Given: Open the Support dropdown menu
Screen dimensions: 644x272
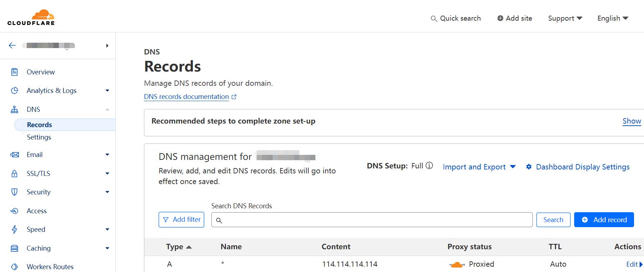Looking at the screenshot, I should pyautogui.click(x=565, y=18).
